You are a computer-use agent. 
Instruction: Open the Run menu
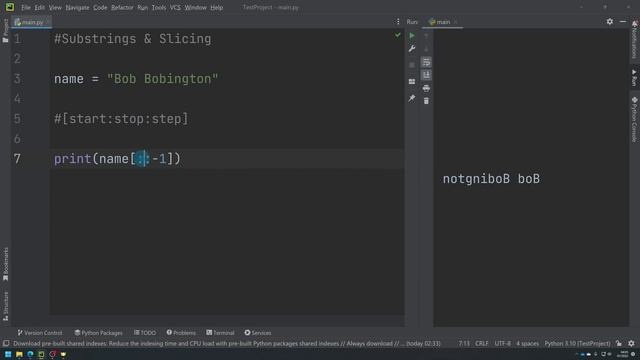[x=142, y=7]
